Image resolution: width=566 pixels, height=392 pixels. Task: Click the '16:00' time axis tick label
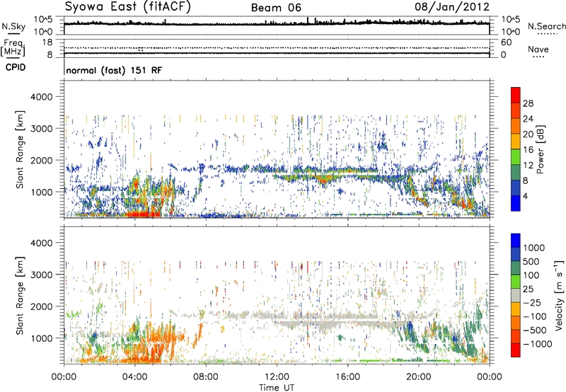(347, 377)
